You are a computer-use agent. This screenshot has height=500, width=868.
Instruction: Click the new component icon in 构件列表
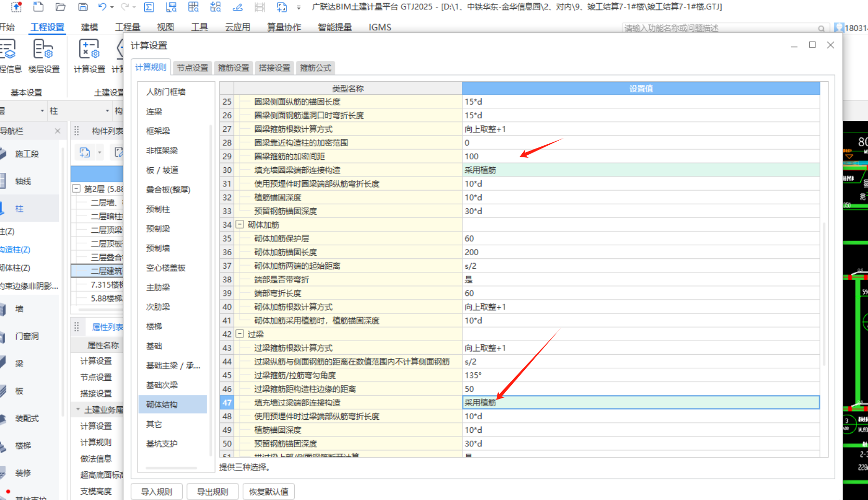point(85,152)
